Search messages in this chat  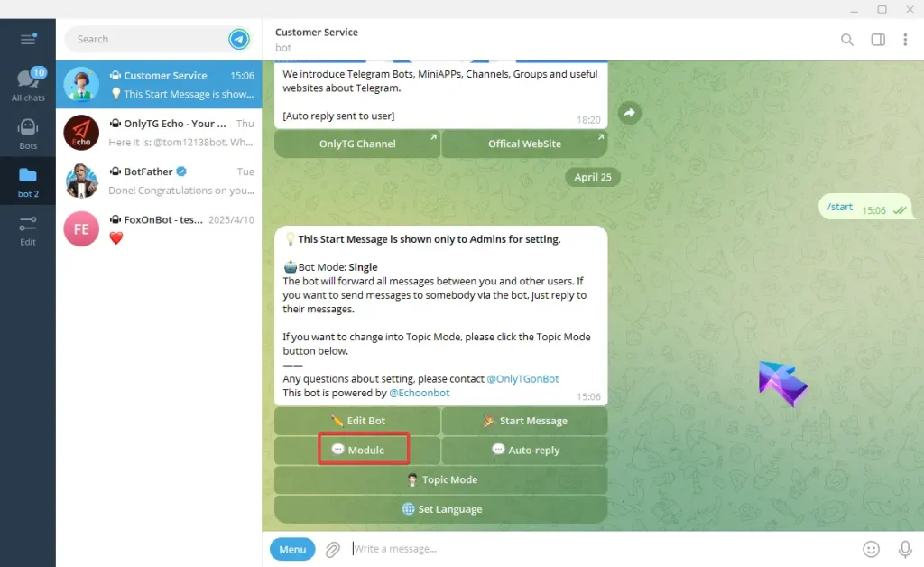click(846, 40)
